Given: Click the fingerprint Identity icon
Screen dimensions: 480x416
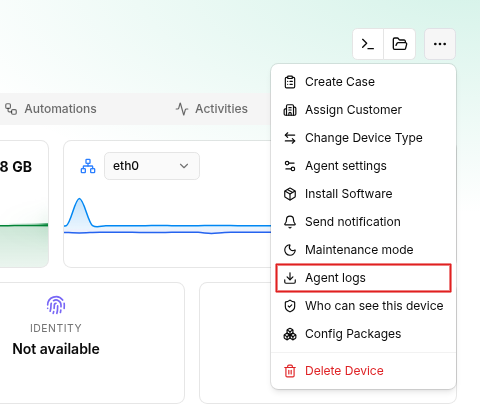Looking at the screenshot, I should (x=56, y=305).
